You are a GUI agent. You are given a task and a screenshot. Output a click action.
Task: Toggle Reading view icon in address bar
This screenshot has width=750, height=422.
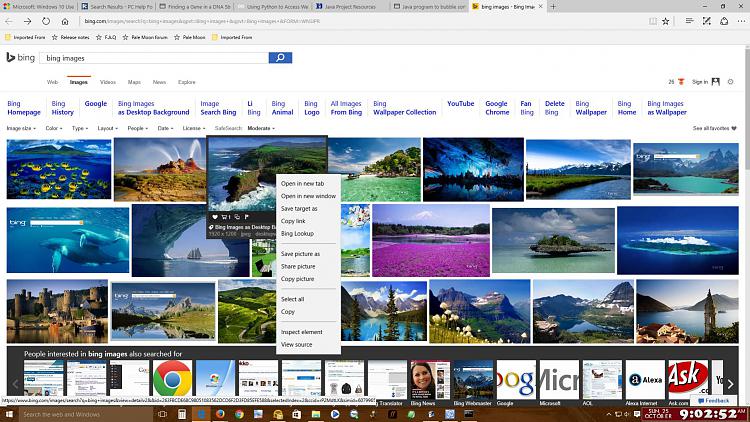click(652, 21)
